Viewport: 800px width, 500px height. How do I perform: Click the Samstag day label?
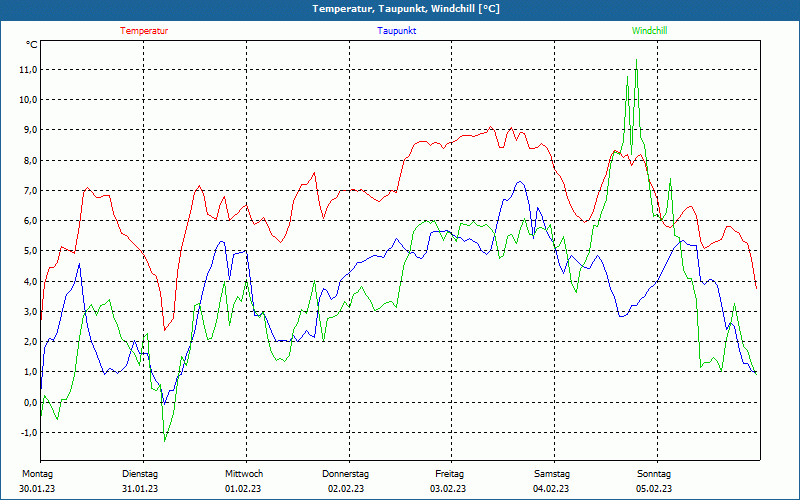[x=552, y=474]
